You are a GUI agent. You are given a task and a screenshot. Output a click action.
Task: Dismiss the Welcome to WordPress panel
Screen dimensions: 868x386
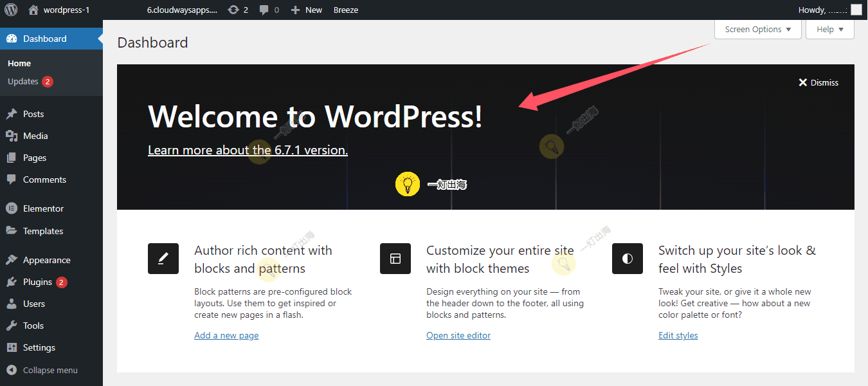(818, 82)
